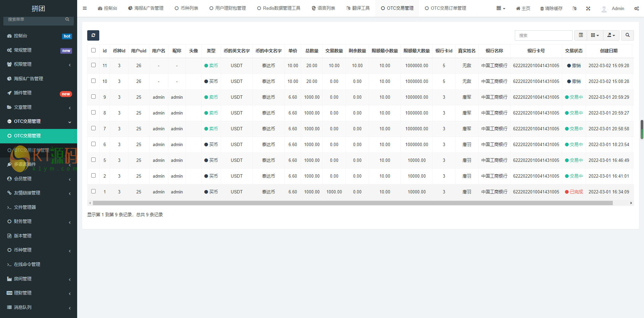The width and height of the screenshot is (644, 318).
Task: Click the table horizontal scrollbar
Action: pos(352,203)
